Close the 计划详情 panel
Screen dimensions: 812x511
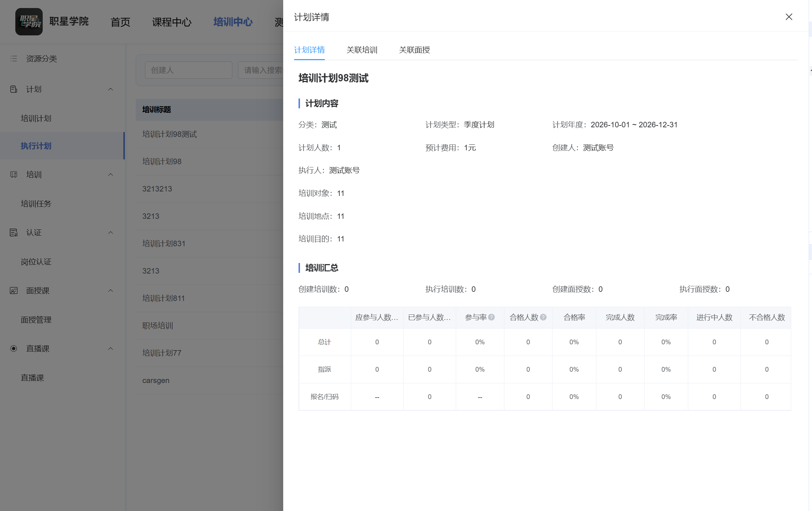point(789,17)
